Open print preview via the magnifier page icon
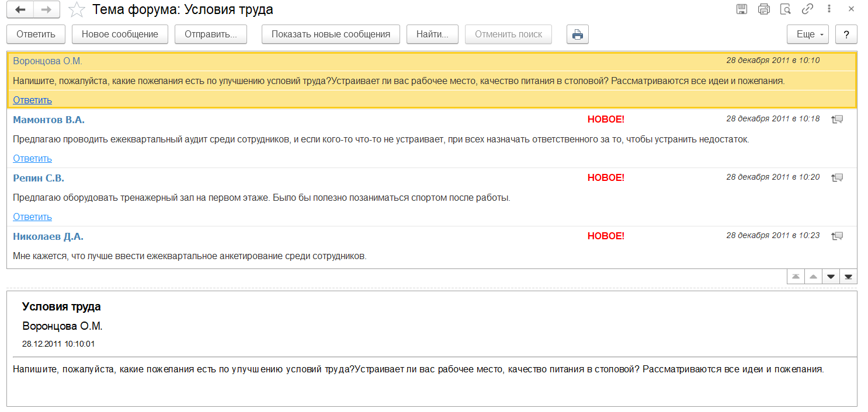 click(786, 9)
